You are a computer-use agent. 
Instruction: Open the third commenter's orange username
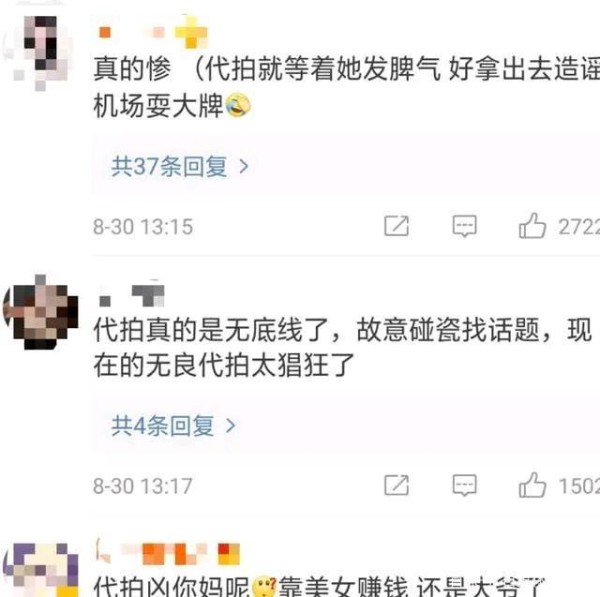click(x=168, y=554)
